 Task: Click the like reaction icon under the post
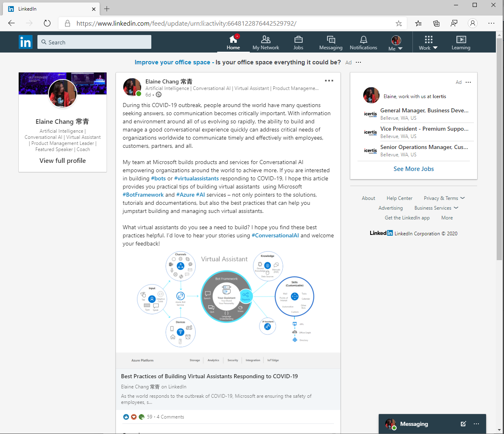[126, 416]
